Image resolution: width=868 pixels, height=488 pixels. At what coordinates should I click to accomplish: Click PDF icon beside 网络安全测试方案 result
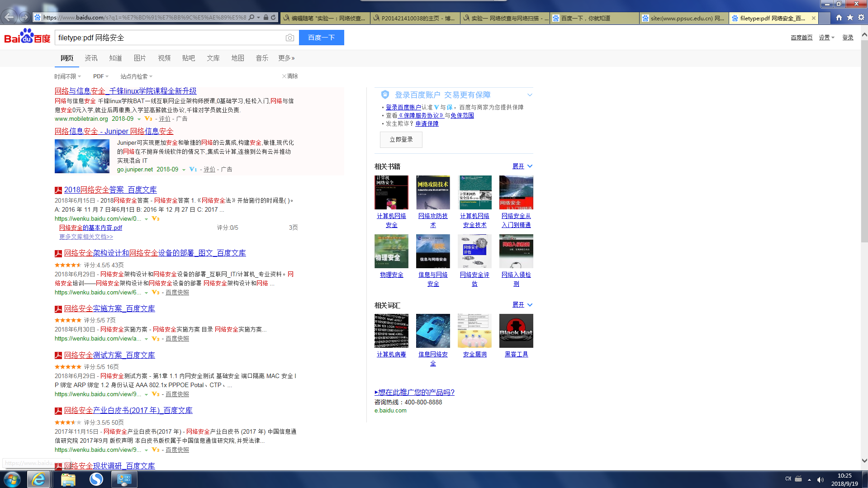click(x=58, y=356)
